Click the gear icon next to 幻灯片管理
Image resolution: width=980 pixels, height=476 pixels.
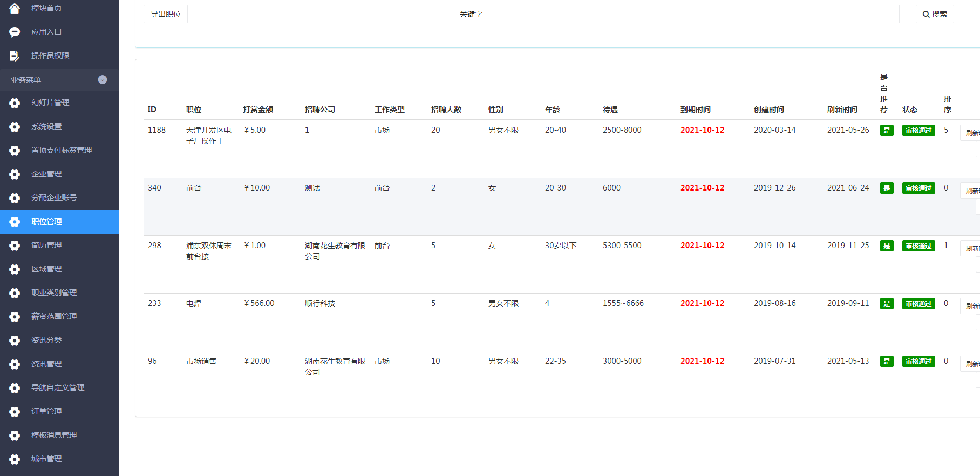point(15,103)
